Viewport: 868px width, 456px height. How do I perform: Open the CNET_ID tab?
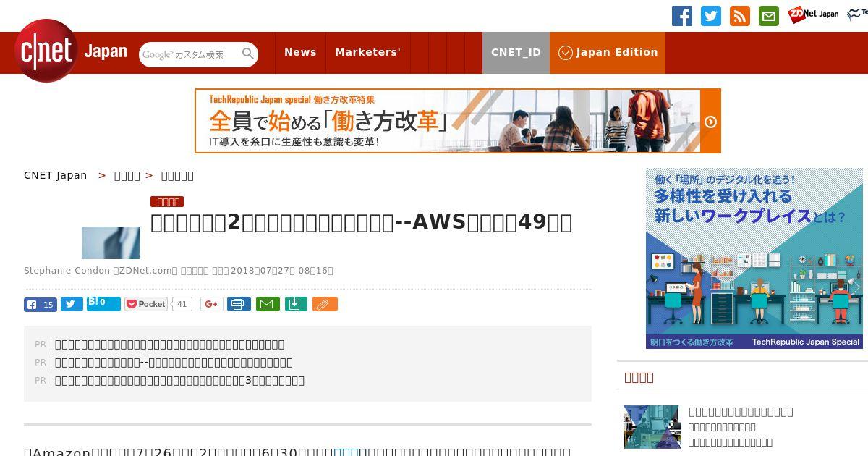[516, 52]
